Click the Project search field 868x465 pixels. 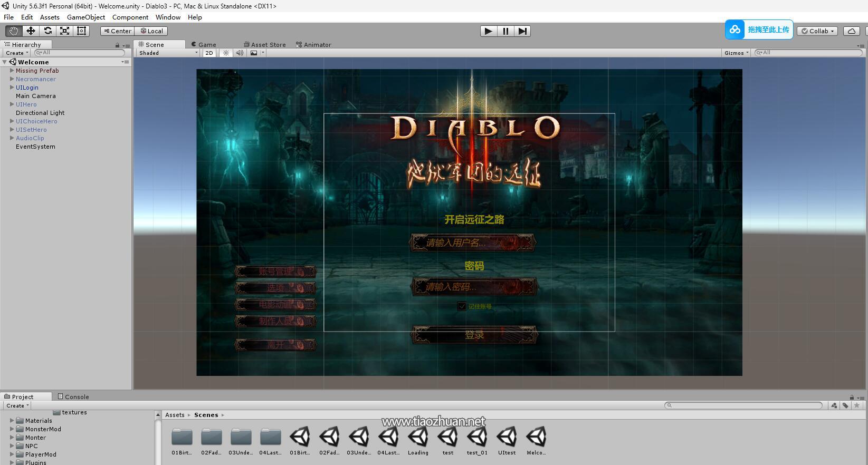coord(743,405)
